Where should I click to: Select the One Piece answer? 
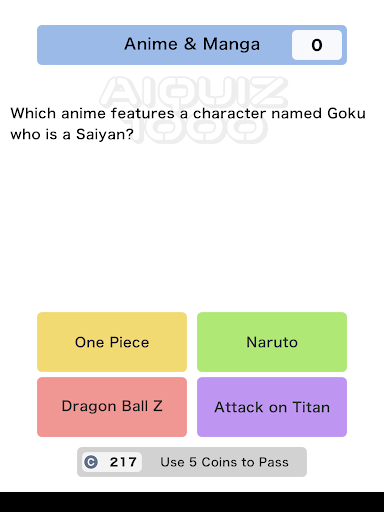tap(112, 342)
